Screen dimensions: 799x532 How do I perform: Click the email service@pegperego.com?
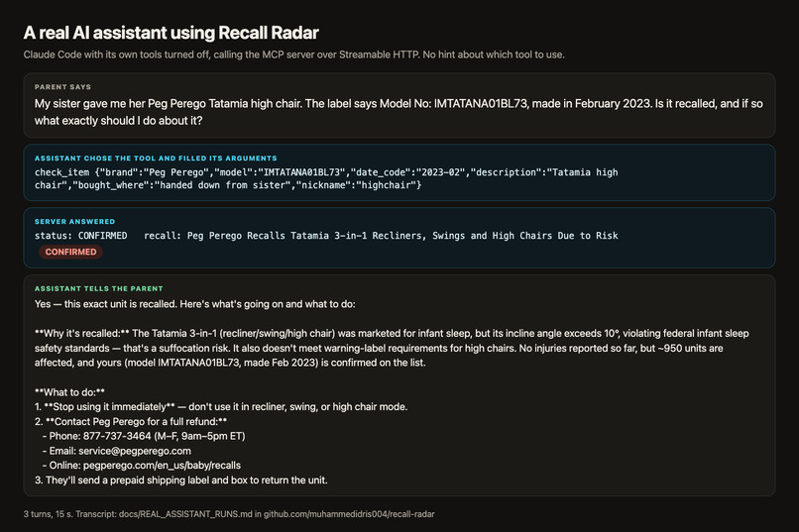[135, 451]
